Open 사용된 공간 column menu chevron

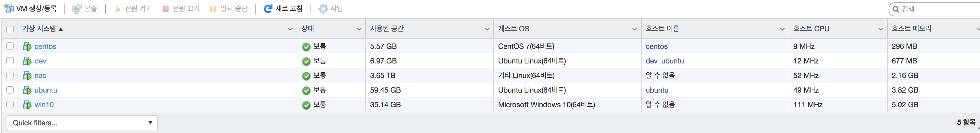click(x=487, y=29)
